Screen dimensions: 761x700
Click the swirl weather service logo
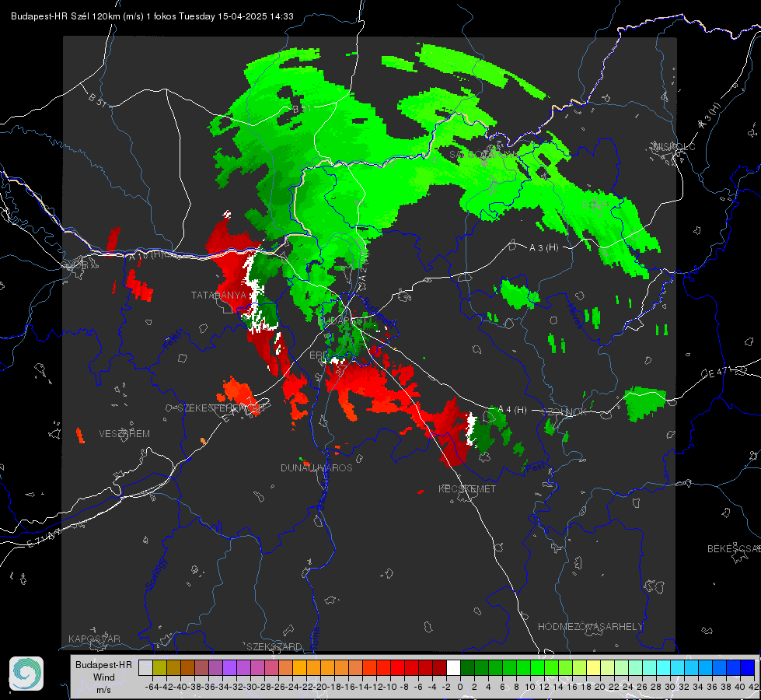pyautogui.click(x=26, y=674)
